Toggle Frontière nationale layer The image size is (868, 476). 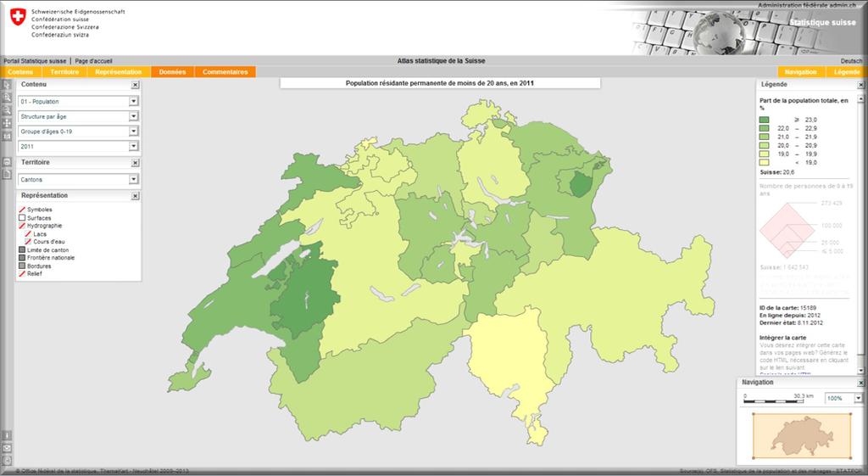(x=22, y=258)
